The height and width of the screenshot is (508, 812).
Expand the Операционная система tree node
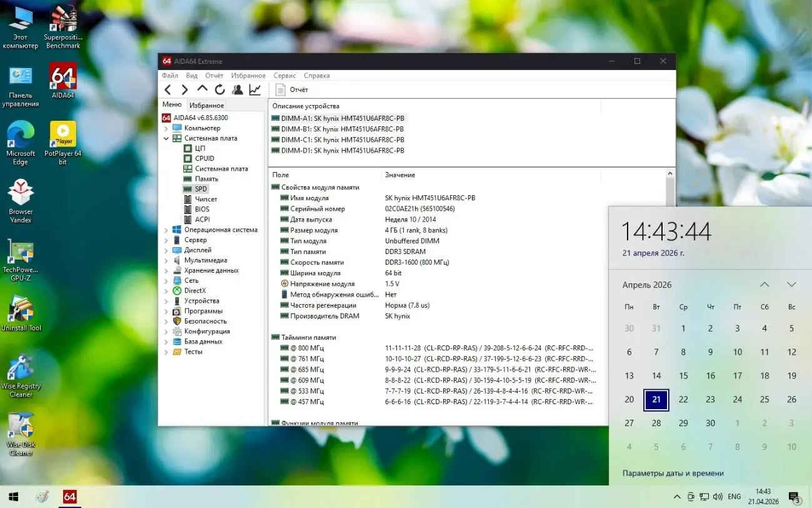[166, 230]
